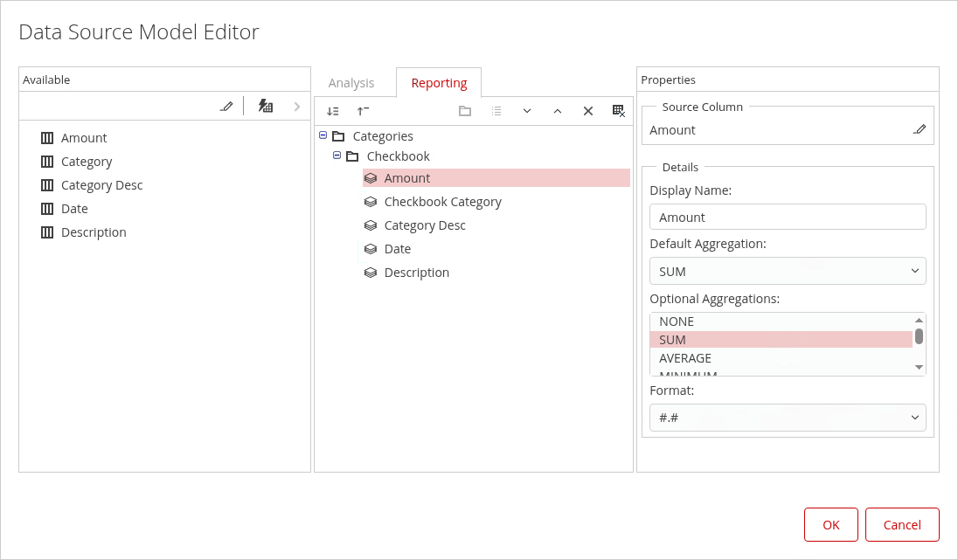Collapse the Categories tree node
This screenshot has width=958, height=560.
pyautogui.click(x=323, y=135)
